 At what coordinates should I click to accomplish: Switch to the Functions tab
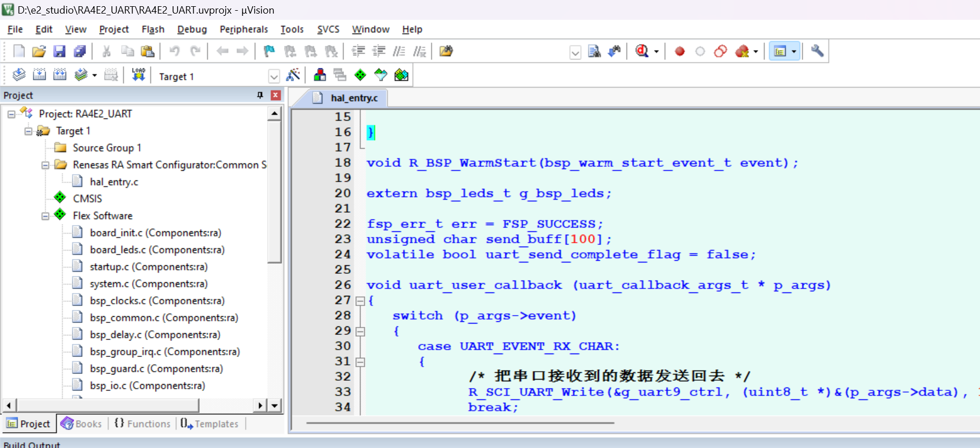click(x=142, y=424)
